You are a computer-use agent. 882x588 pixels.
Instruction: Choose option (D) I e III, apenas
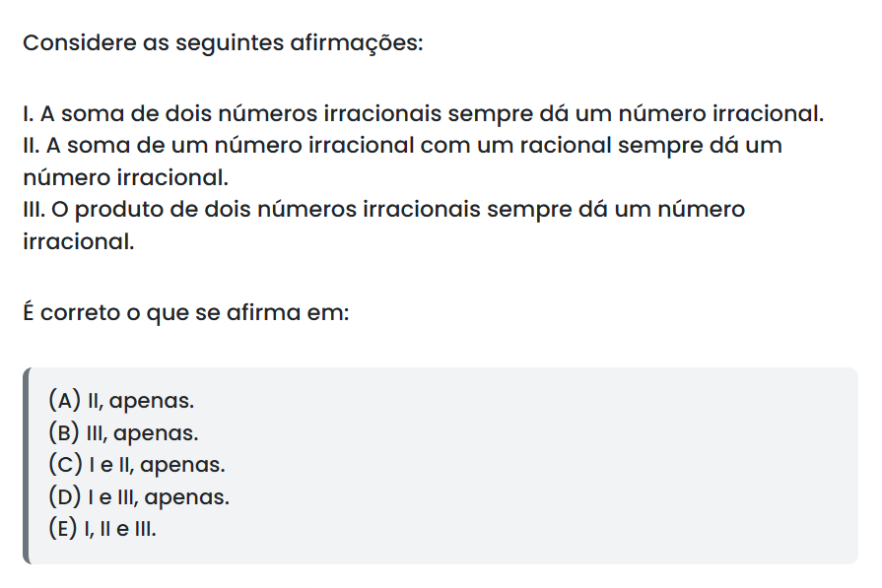point(138,496)
